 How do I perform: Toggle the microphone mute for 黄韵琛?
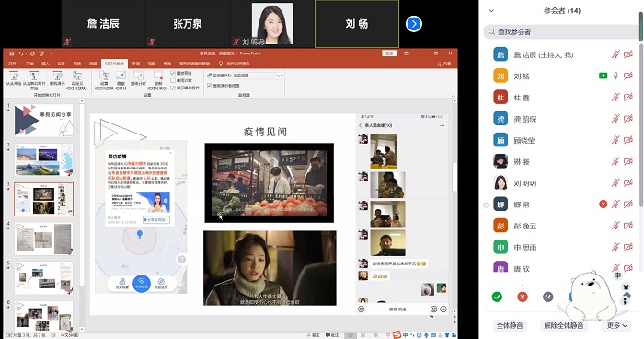tap(615, 119)
